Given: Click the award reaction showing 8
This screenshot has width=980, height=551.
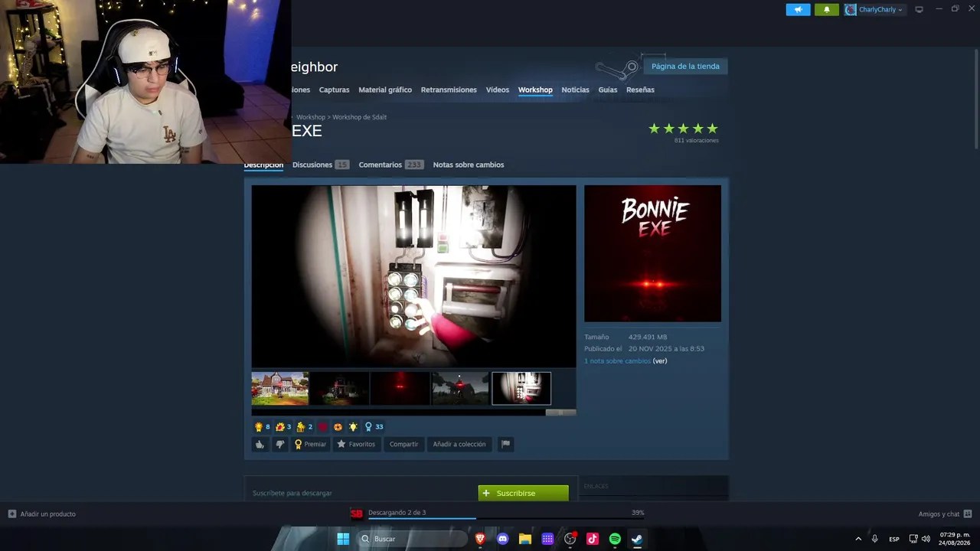Looking at the screenshot, I should (x=262, y=427).
